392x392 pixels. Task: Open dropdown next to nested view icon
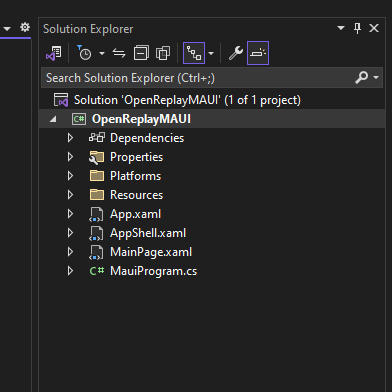point(211,53)
